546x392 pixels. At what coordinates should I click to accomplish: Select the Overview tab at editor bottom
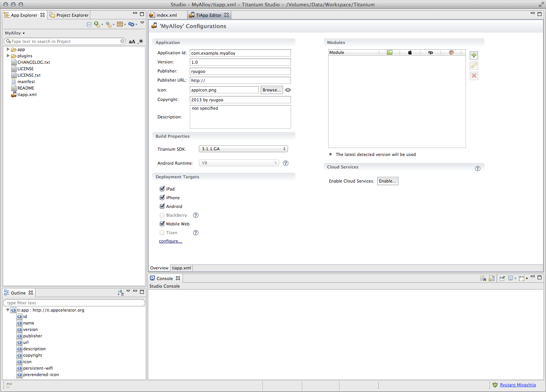tap(159, 268)
